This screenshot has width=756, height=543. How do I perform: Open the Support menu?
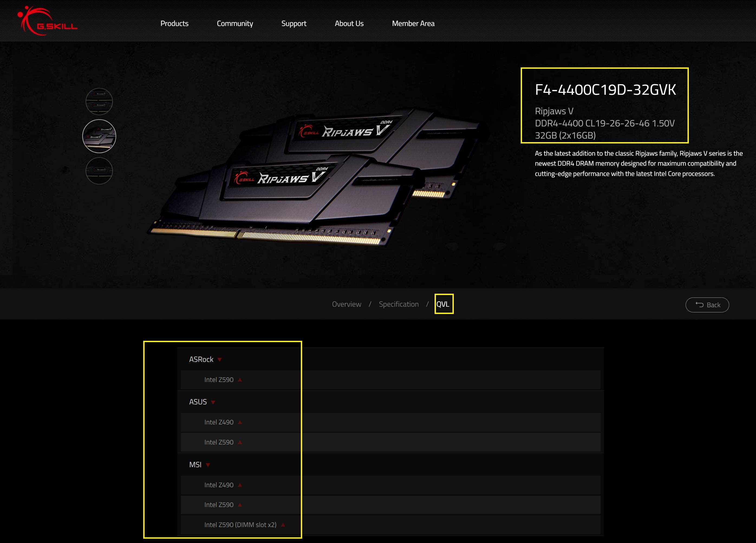pos(294,23)
